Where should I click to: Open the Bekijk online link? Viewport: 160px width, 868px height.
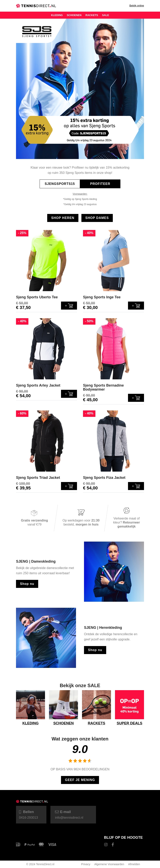click(136, 6)
